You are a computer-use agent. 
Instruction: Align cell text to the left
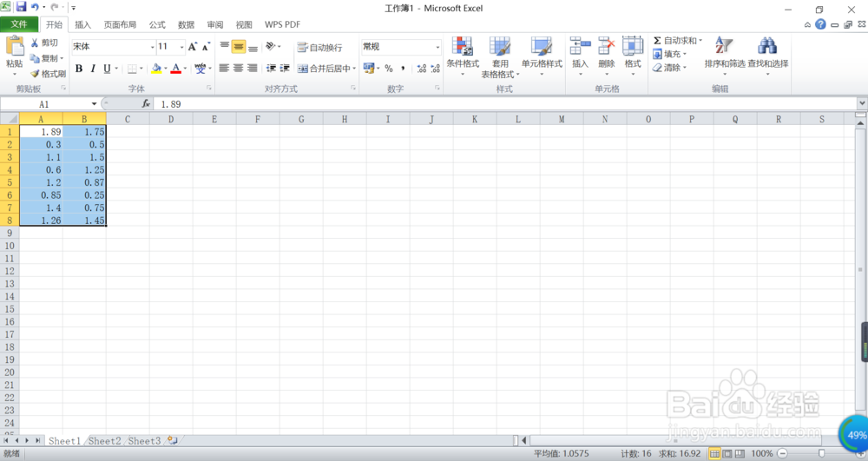click(x=224, y=68)
